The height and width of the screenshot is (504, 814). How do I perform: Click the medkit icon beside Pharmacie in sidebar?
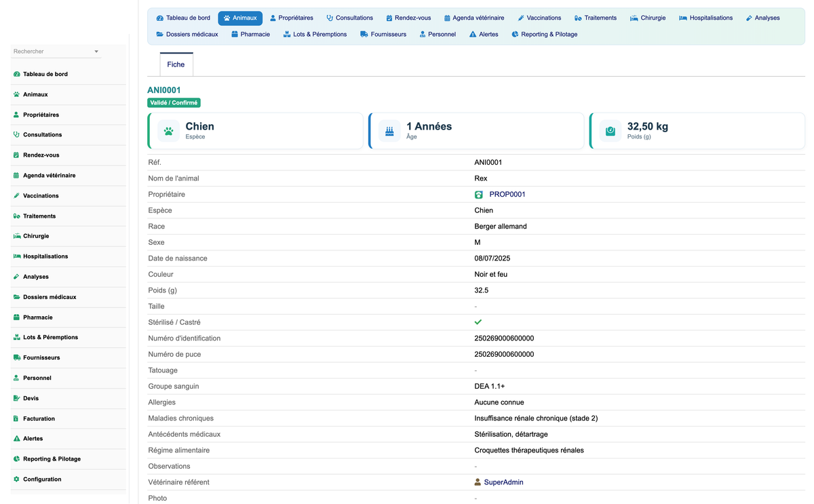pyautogui.click(x=16, y=317)
